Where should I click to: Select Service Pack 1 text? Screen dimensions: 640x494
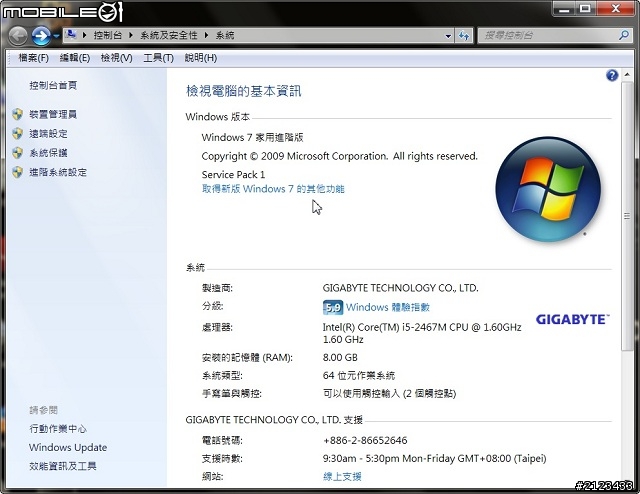[233, 175]
